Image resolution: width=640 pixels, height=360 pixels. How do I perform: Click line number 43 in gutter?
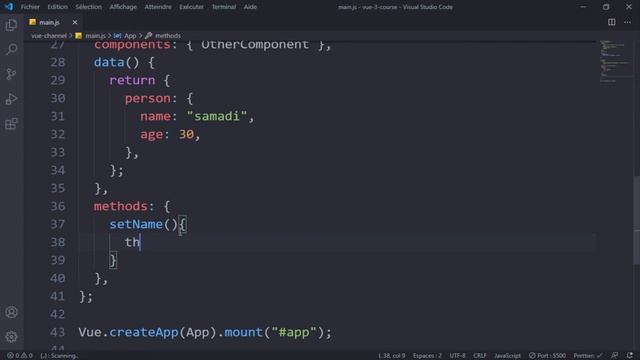[58, 332]
